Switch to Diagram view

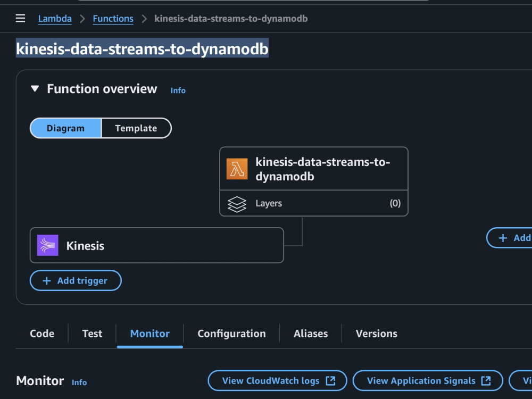65,128
